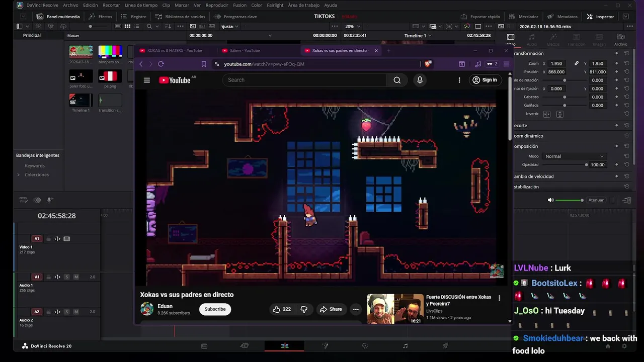Expand the Zoom dinámico section
Screen dimensions: 644x362
pos(528,136)
